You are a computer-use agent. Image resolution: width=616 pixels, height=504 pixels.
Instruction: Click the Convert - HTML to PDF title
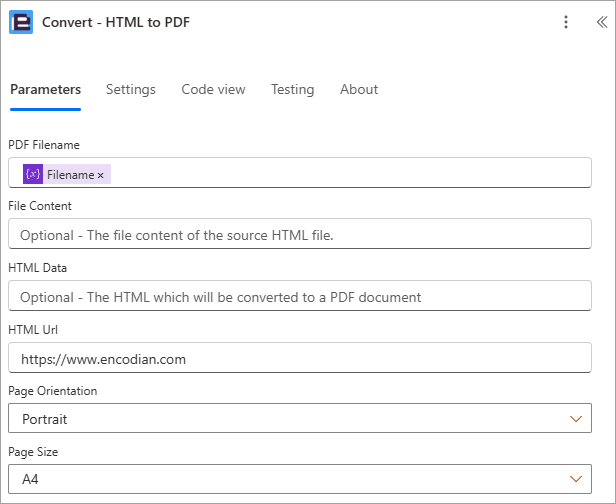(x=116, y=22)
